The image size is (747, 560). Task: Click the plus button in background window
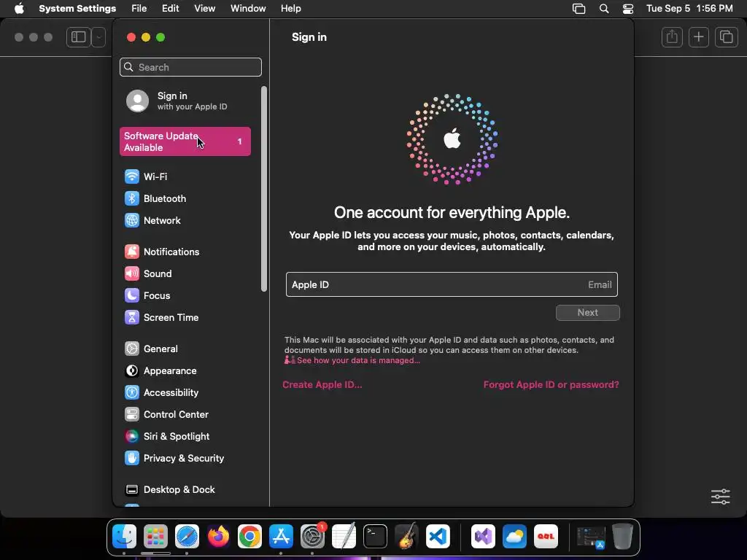coord(699,37)
